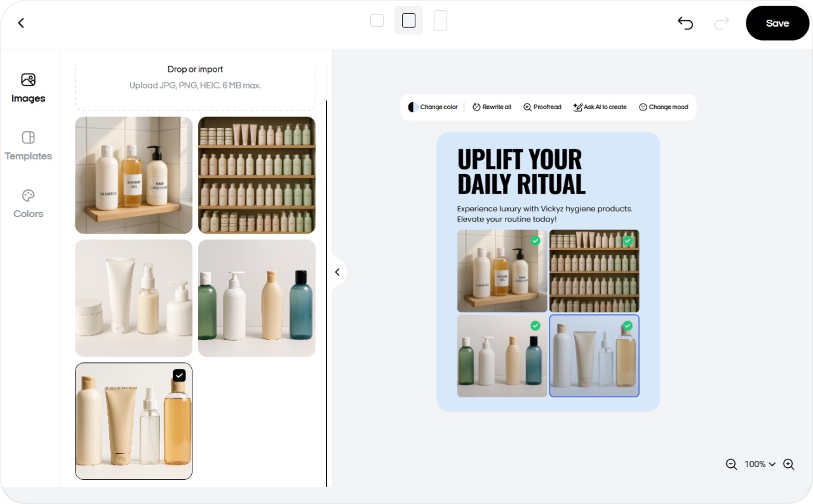
Task: Switch to the small square canvas format
Action: pos(377,20)
